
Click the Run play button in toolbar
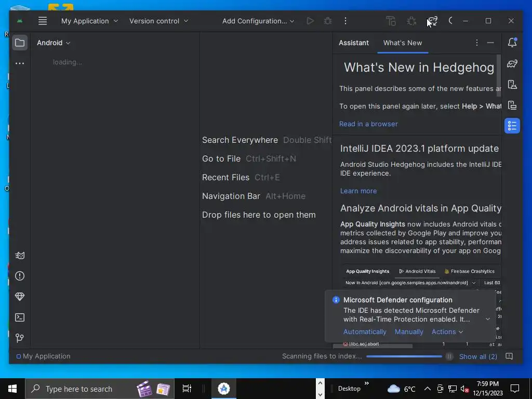[x=310, y=21]
